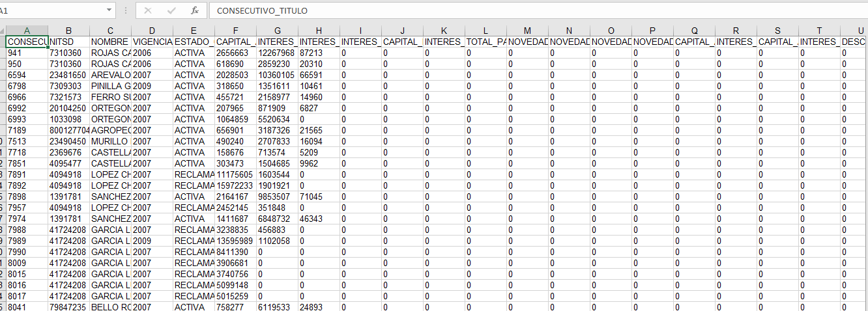Click the Insert Function fx icon
This screenshot has height=311, width=868.
coord(194,10)
